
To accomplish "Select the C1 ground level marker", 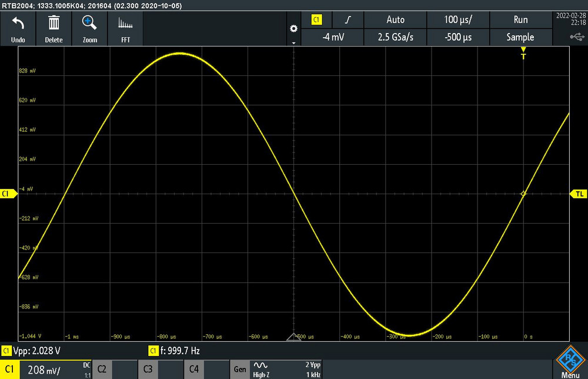I will tap(8, 194).
